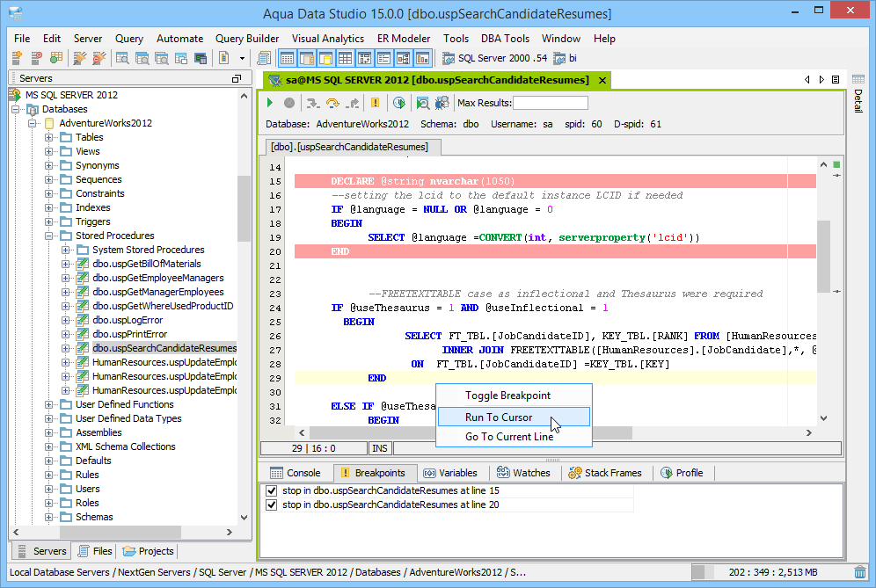Click the grey Stop debugging icon
The image size is (876, 588).
[289, 103]
